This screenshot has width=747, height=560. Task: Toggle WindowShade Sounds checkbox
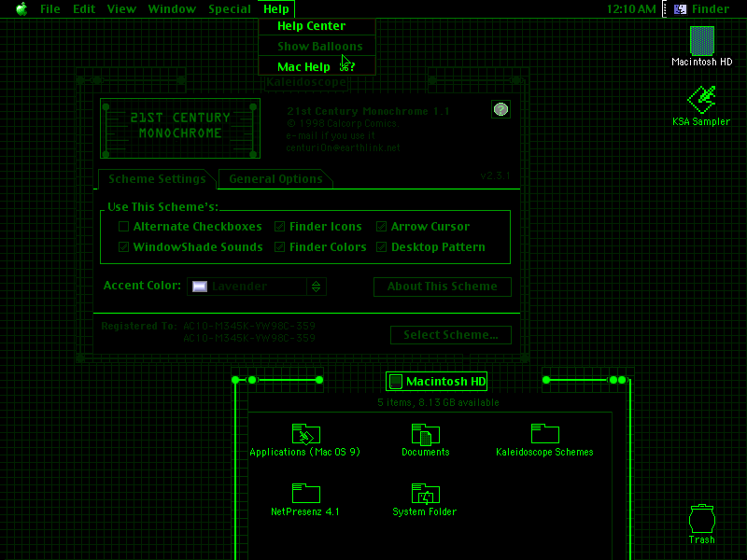click(124, 246)
